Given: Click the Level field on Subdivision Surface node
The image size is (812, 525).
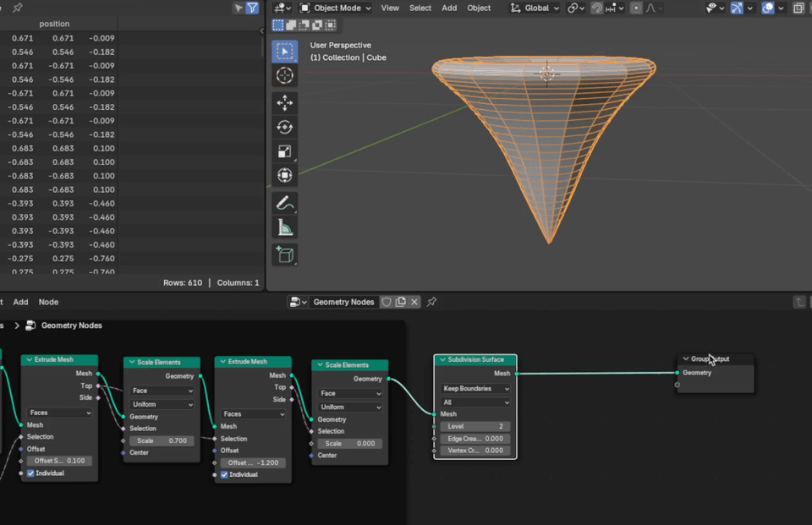Looking at the screenshot, I should 476,426.
